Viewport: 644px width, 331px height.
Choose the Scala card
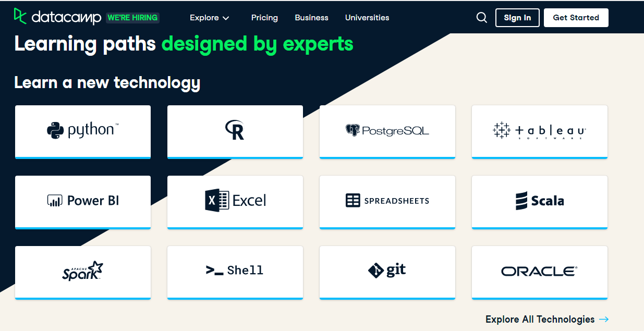tap(540, 202)
